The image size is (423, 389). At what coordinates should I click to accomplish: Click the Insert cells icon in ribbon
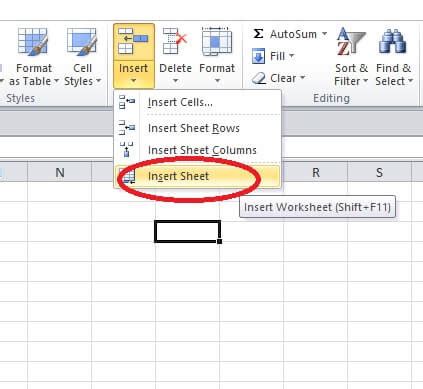pyautogui.click(x=133, y=42)
